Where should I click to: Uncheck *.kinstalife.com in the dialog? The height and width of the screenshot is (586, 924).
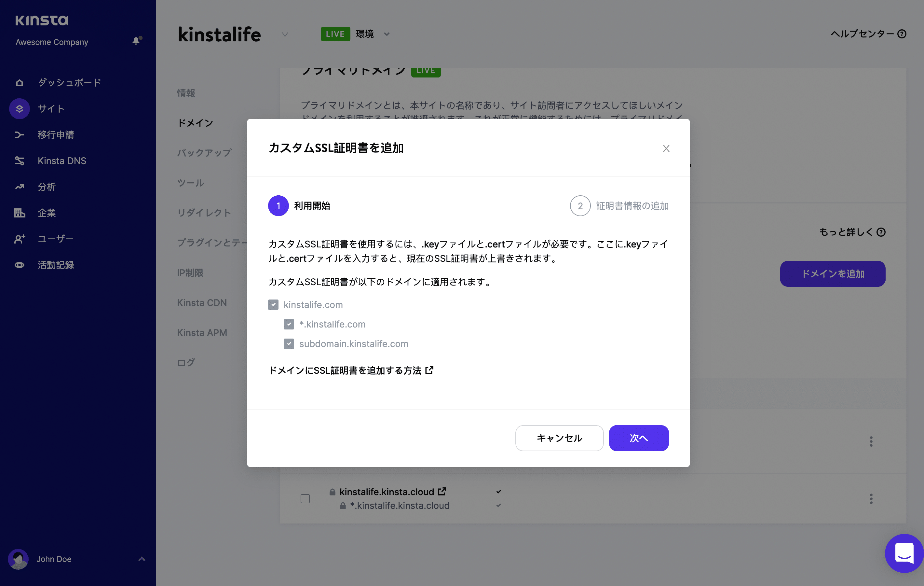coord(289,324)
